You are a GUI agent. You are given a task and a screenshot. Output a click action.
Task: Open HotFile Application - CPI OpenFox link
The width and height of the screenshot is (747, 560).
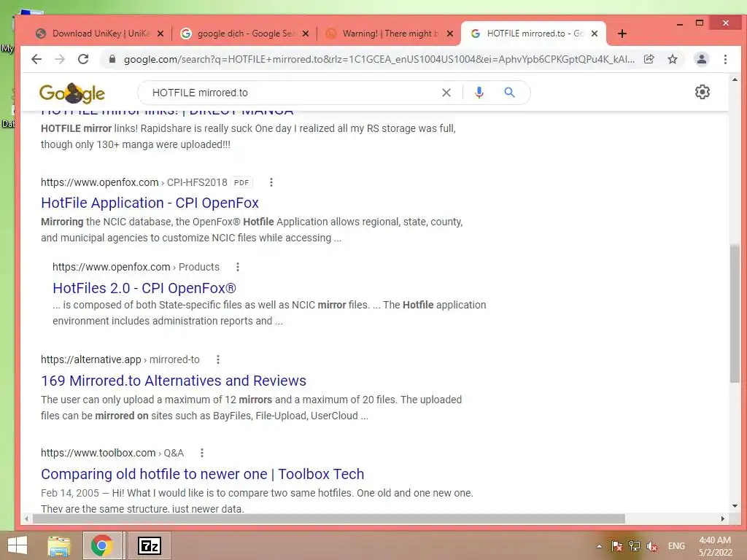click(x=150, y=203)
